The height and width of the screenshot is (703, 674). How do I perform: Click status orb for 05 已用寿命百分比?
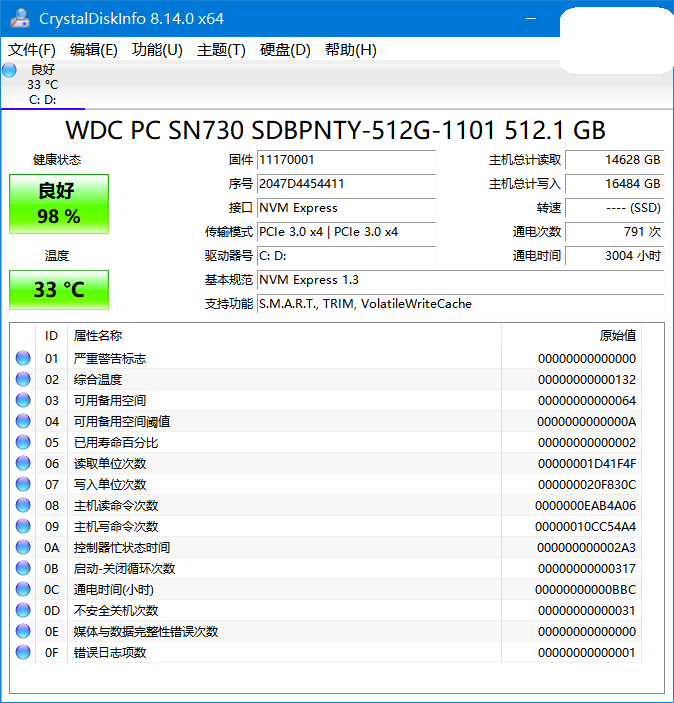pyautogui.click(x=23, y=443)
